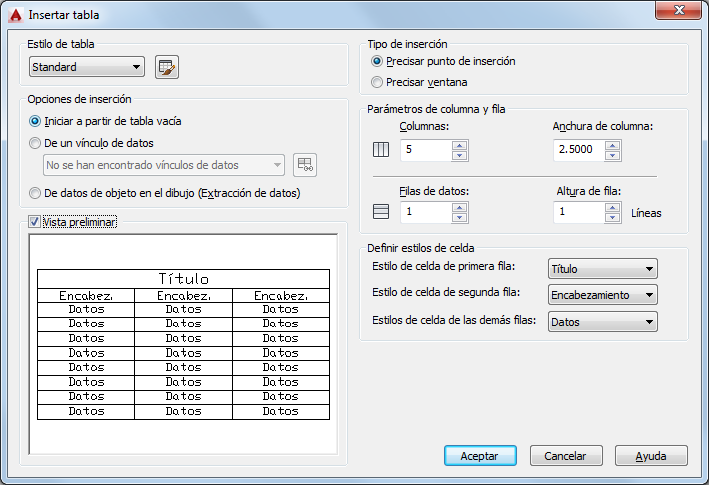Increase Filas de datos with up arrow
This screenshot has height=485, width=709.
[459, 207]
